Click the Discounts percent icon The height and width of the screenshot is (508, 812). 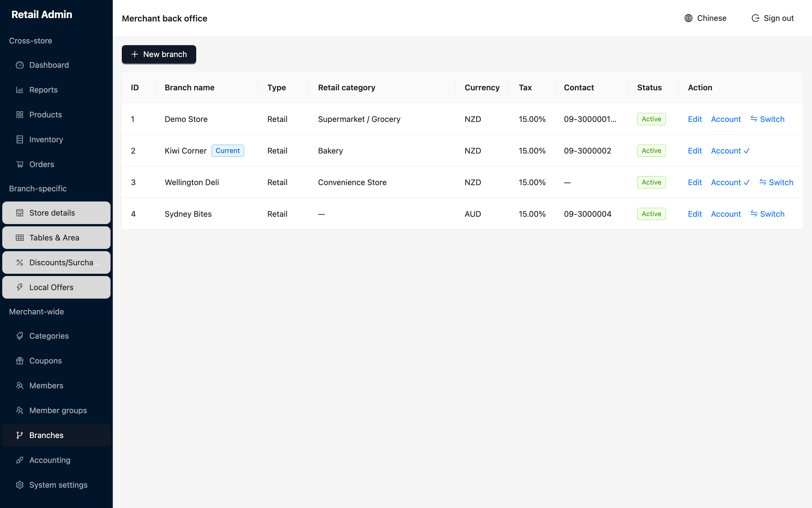click(x=20, y=262)
